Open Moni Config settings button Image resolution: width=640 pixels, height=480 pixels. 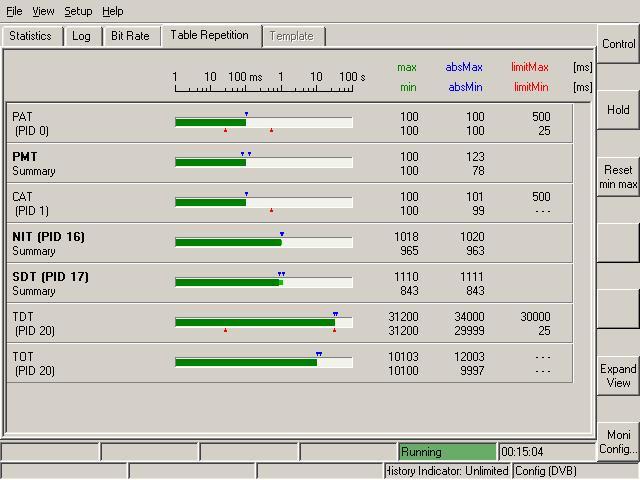[618, 442]
